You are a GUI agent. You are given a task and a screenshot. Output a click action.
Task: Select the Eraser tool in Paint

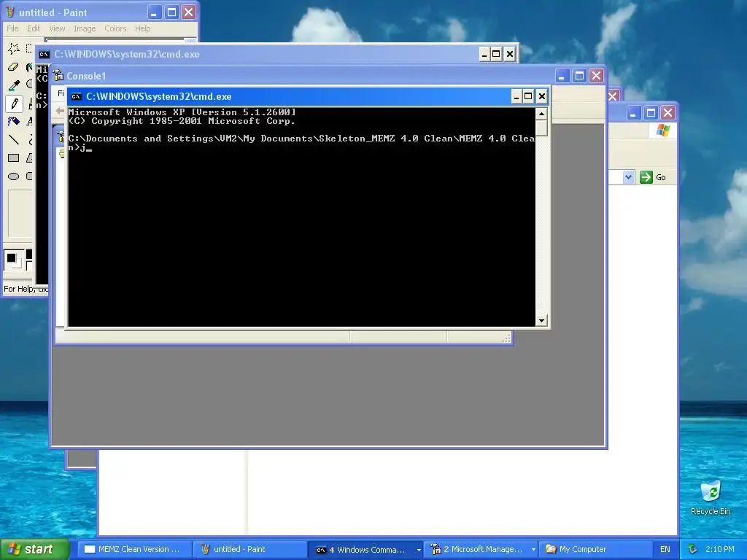point(13,66)
